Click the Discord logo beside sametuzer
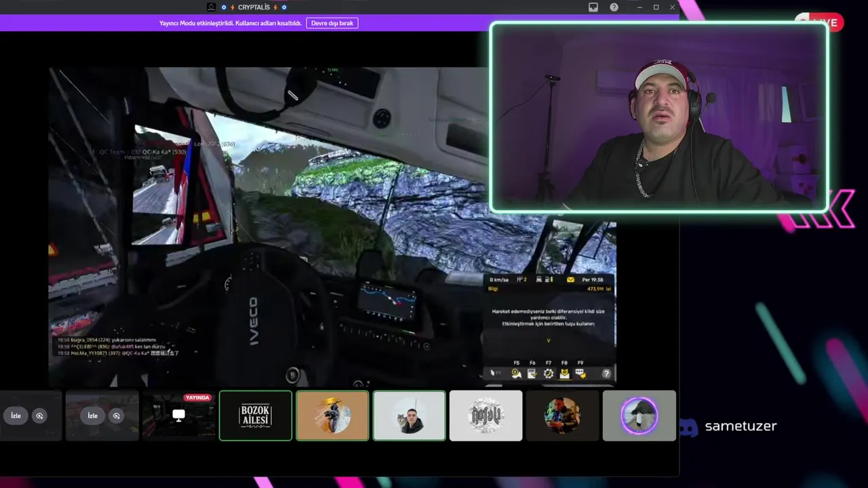The width and height of the screenshot is (868, 488). tap(688, 427)
